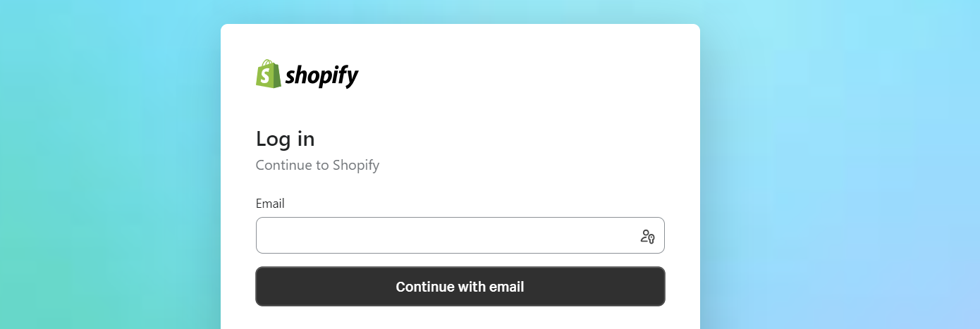Screen dimensions: 980x329
Task: Select the word Shopify in the subtitle
Action: pyautogui.click(x=356, y=166)
